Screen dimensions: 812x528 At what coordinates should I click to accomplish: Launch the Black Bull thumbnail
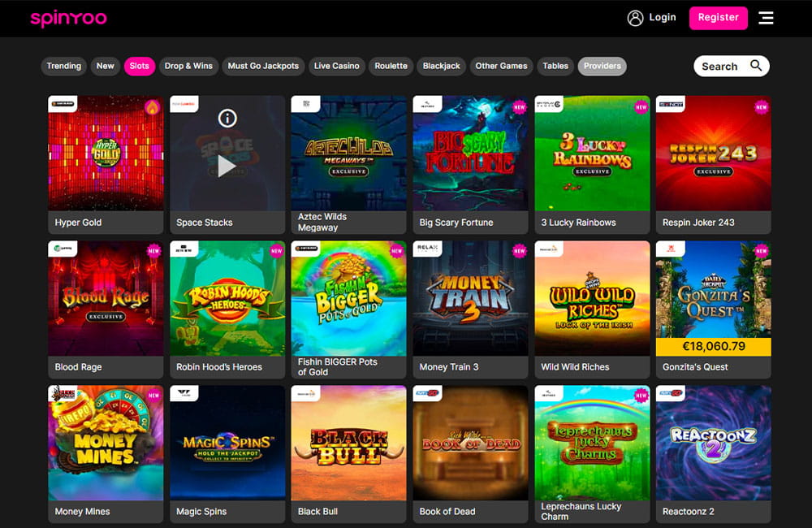(348, 443)
